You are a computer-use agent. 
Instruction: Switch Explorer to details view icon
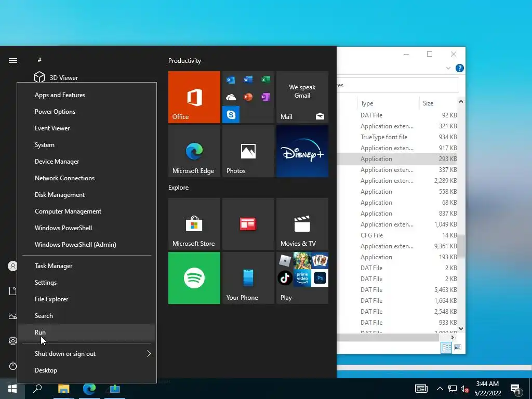446,348
